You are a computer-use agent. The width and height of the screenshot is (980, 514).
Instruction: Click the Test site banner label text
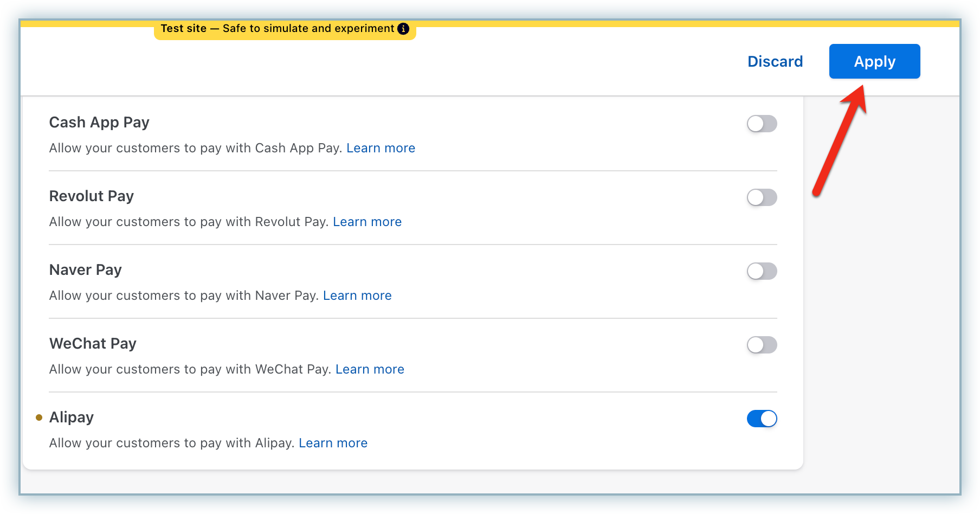[x=277, y=29]
